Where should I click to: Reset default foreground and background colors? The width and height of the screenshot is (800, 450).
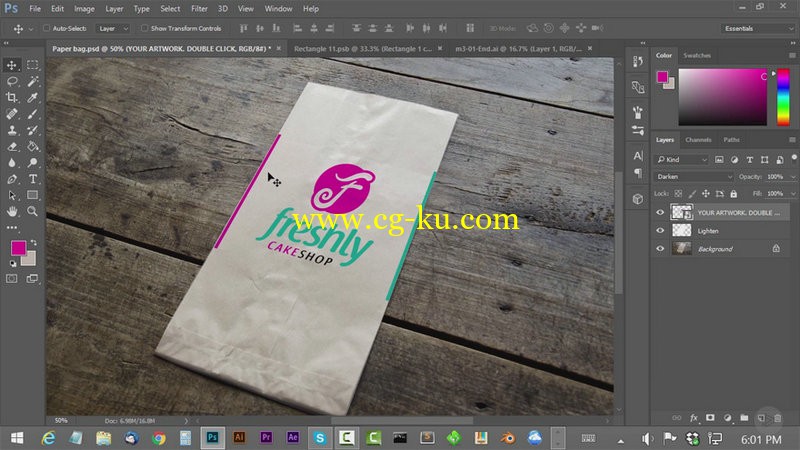tap(13, 264)
